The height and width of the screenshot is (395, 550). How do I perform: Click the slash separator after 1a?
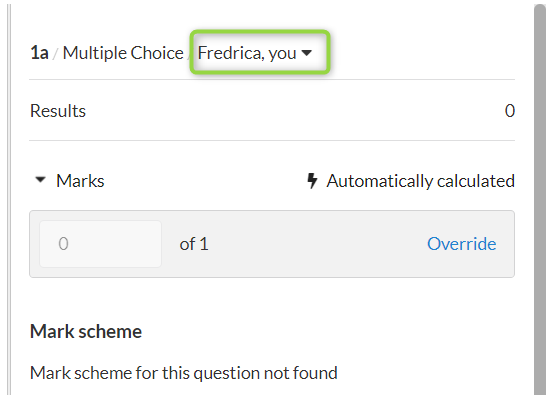55,54
